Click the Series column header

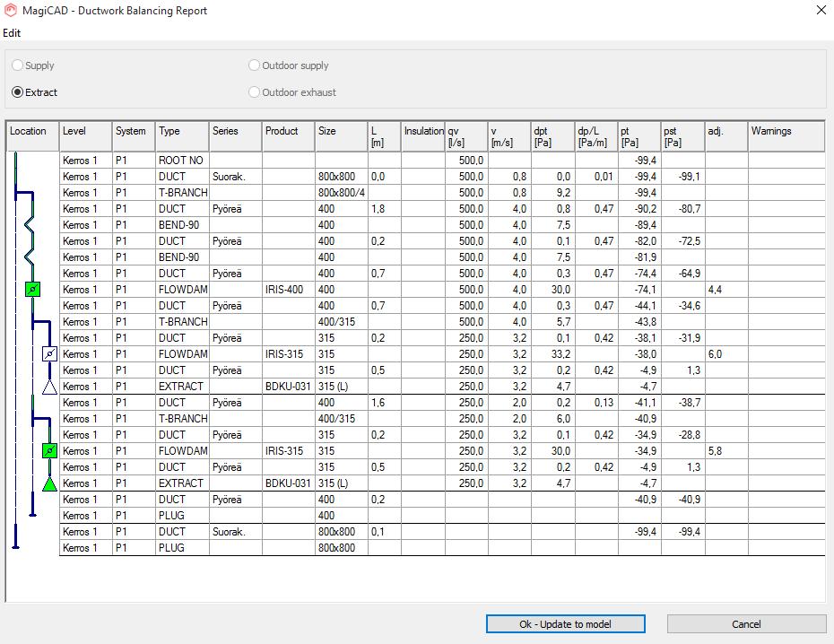[x=236, y=136]
